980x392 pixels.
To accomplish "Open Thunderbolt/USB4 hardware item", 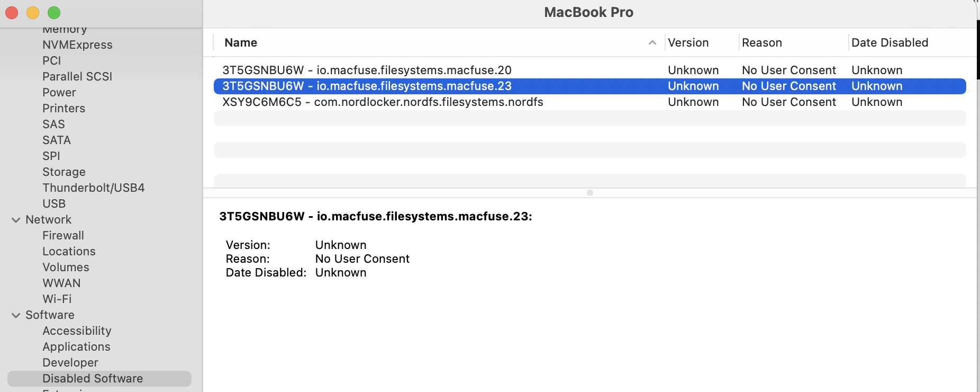I will pyautogui.click(x=93, y=188).
